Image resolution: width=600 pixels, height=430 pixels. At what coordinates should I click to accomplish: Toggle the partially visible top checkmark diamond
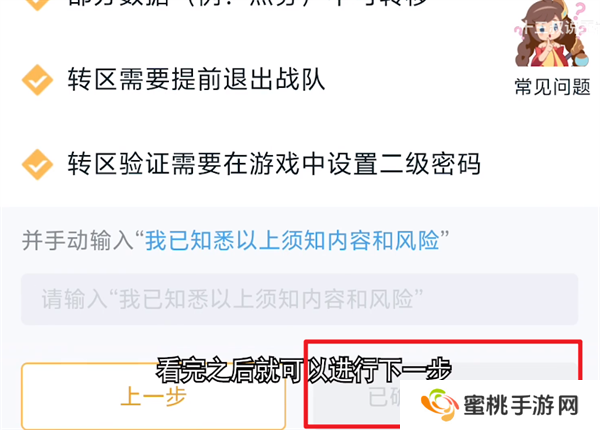click(x=37, y=5)
